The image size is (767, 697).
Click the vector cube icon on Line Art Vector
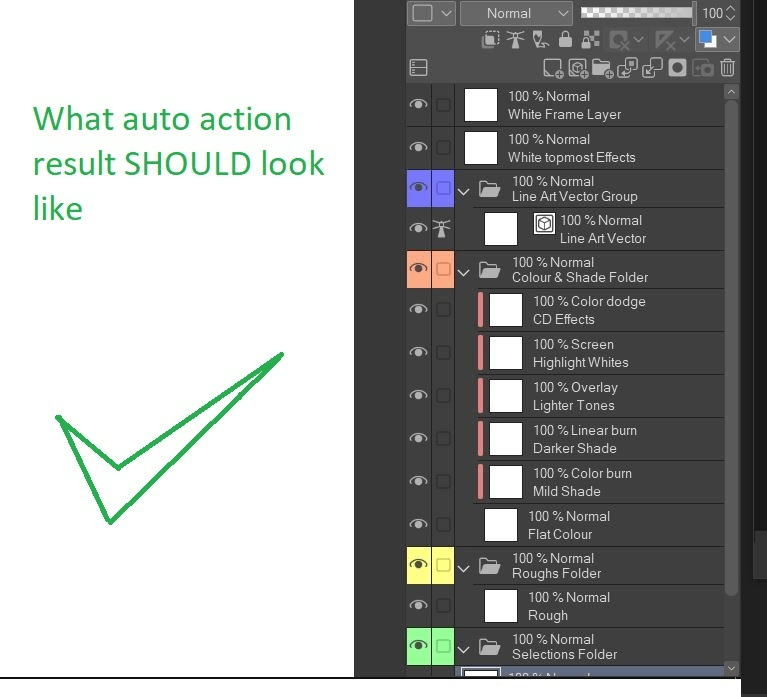click(x=544, y=224)
